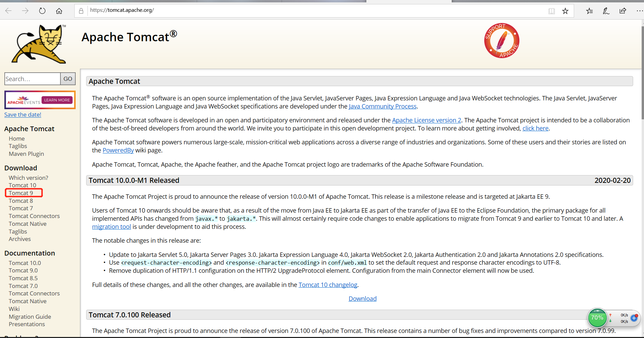This screenshot has height=338, width=644.
Task: Open the Wiki link
Action: click(x=14, y=309)
